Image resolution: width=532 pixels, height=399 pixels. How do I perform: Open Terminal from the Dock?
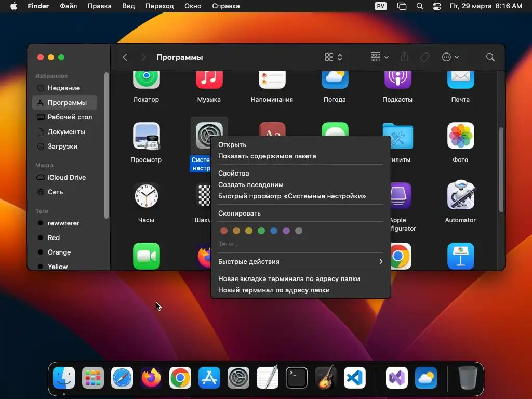(297, 378)
